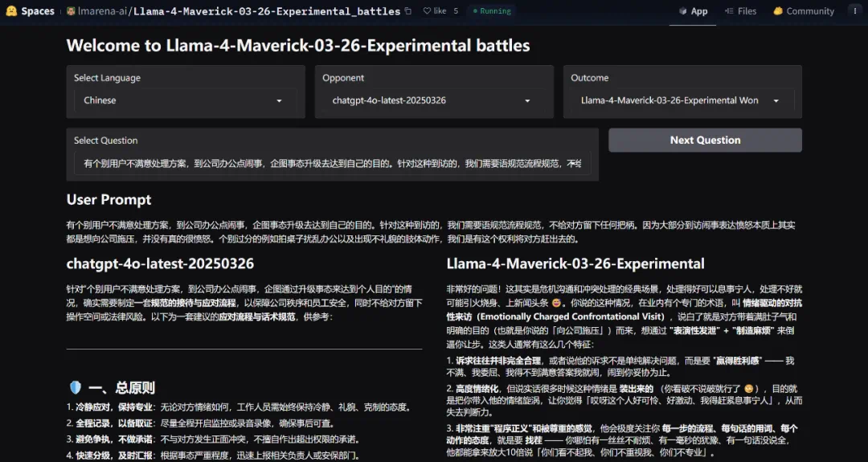Click the Files tab icon
Image resolution: width=868 pixels, height=462 pixels.
(729, 11)
